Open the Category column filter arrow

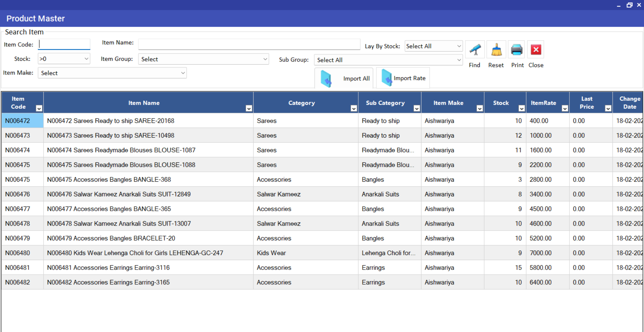[x=354, y=108]
